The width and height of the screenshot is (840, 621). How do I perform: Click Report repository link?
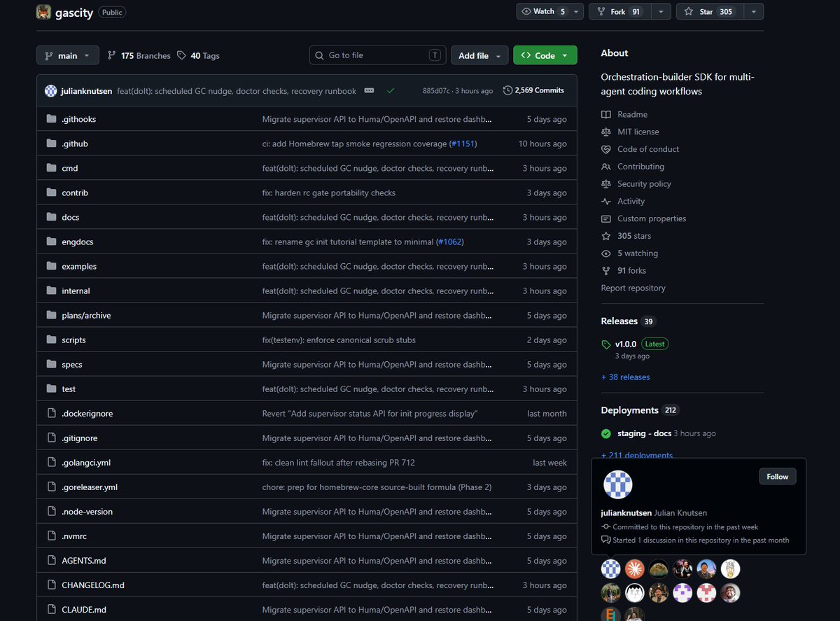click(633, 288)
